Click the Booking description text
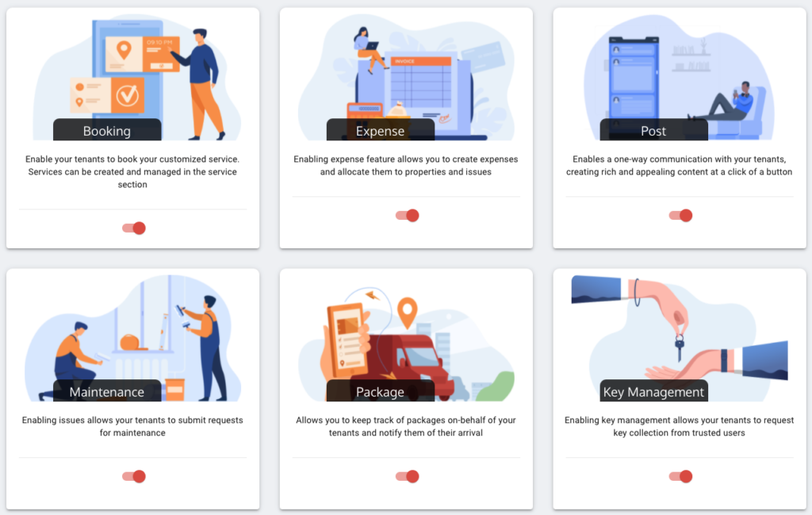 pyautogui.click(x=132, y=171)
